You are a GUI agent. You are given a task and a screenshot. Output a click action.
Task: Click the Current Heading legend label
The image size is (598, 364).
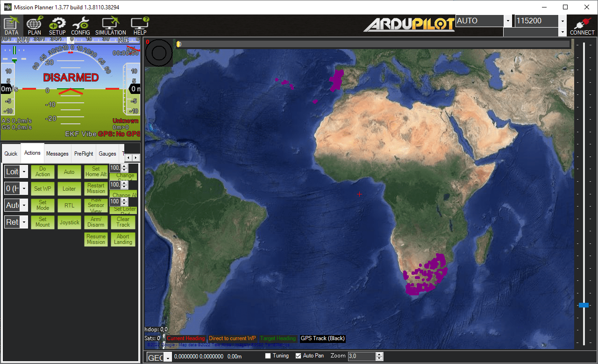pos(185,338)
